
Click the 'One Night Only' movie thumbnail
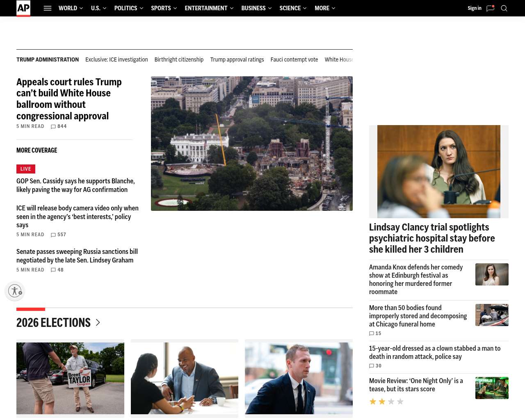(x=492, y=388)
